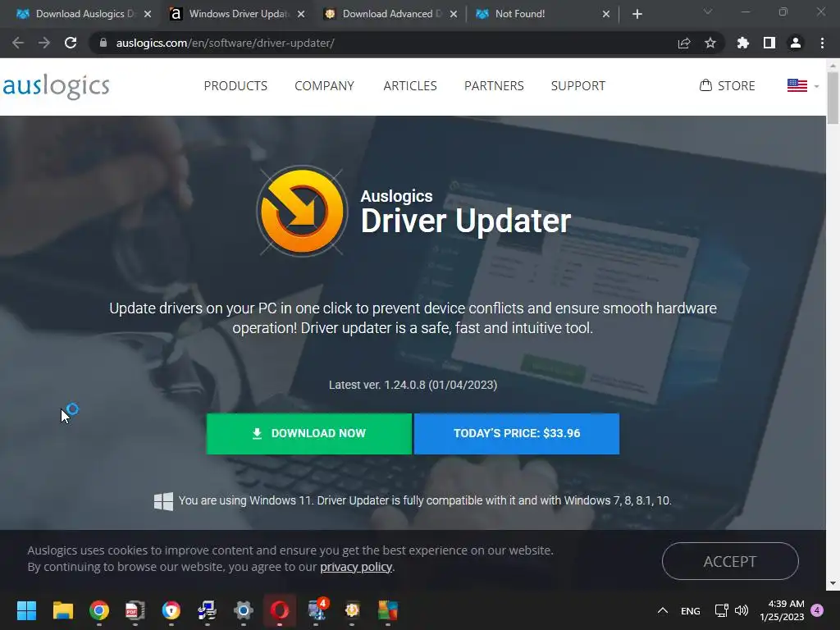Close the Download Advanced tab
Image resolution: width=840 pixels, height=630 pixels.
tap(454, 14)
